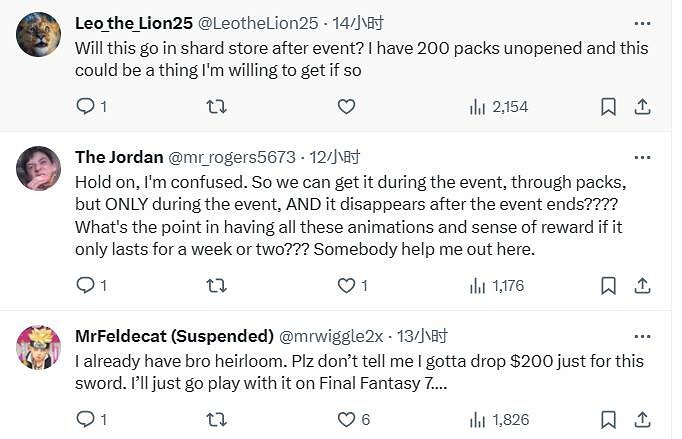Like The Jordan's tweet
Image resolution: width=682 pixels, height=439 pixels.
[346, 286]
